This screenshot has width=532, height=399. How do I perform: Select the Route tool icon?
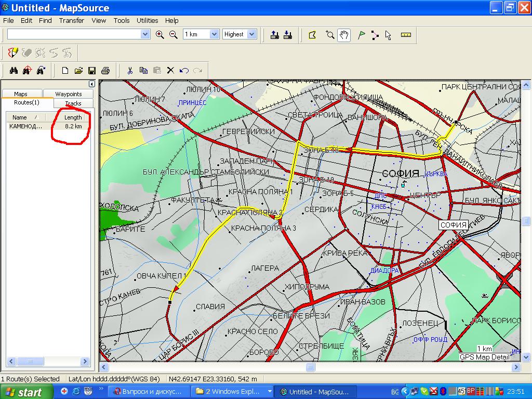[375, 35]
